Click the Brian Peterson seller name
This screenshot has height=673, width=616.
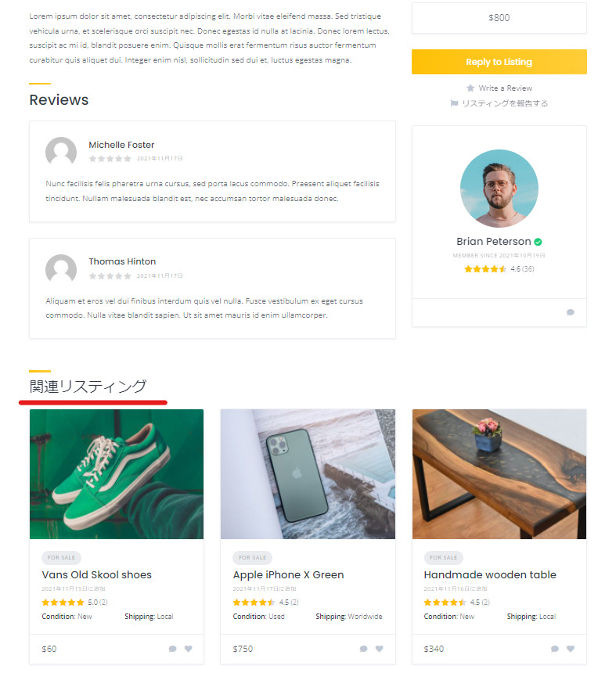pos(494,242)
